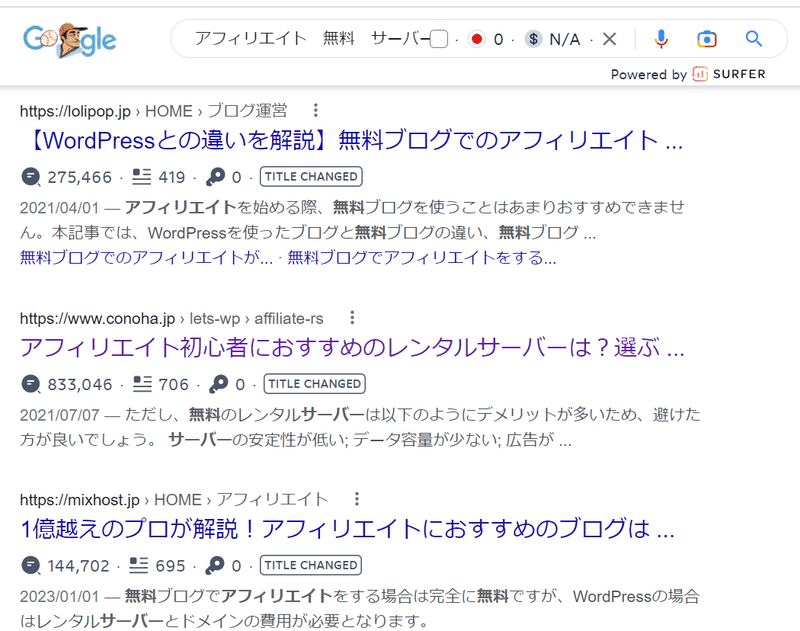Open more options for conoha.jp result

tap(352, 318)
